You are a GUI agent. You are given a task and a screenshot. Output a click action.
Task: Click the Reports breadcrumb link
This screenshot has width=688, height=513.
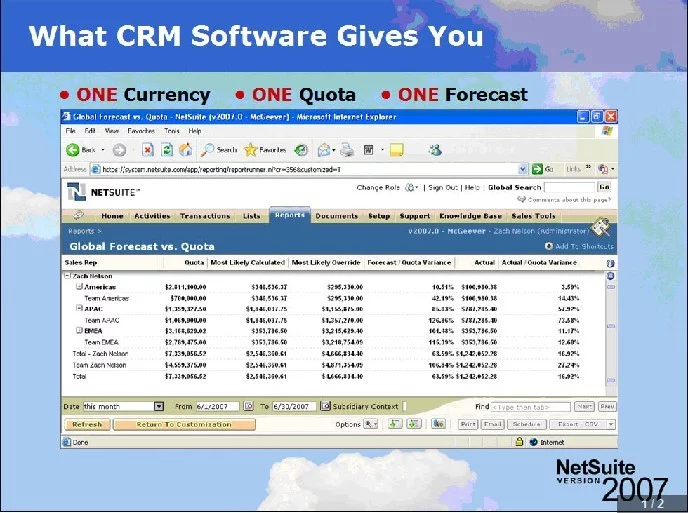click(x=81, y=231)
